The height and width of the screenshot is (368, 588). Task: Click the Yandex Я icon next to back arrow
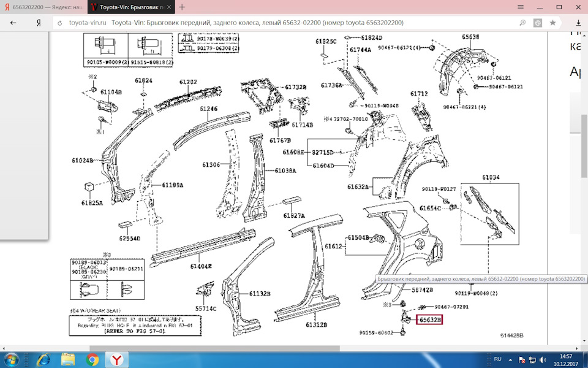(x=38, y=21)
